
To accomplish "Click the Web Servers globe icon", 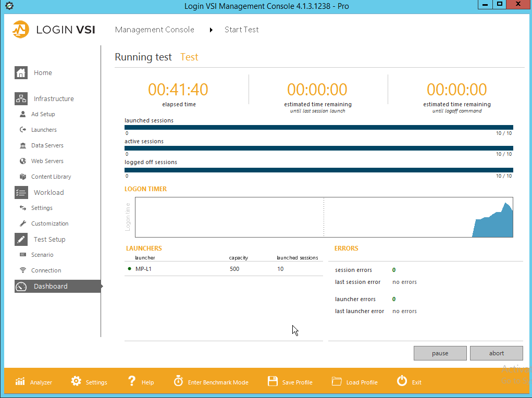I will pyautogui.click(x=23, y=161).
